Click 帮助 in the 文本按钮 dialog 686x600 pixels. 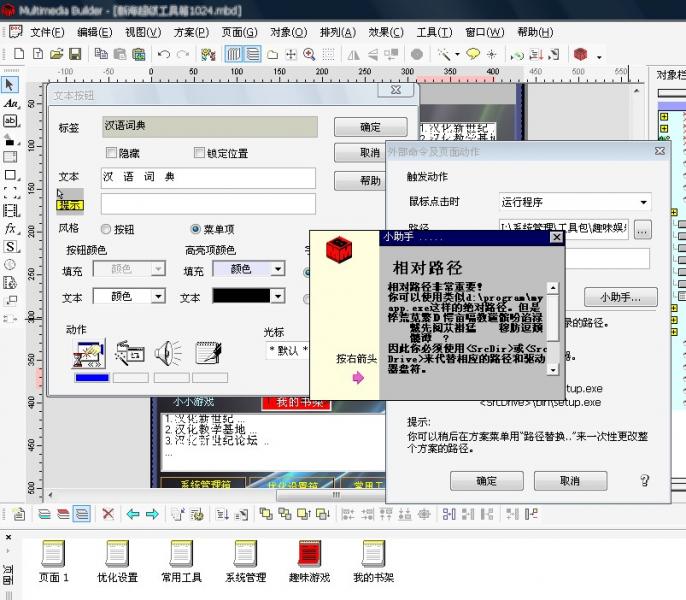coord(360,180)
